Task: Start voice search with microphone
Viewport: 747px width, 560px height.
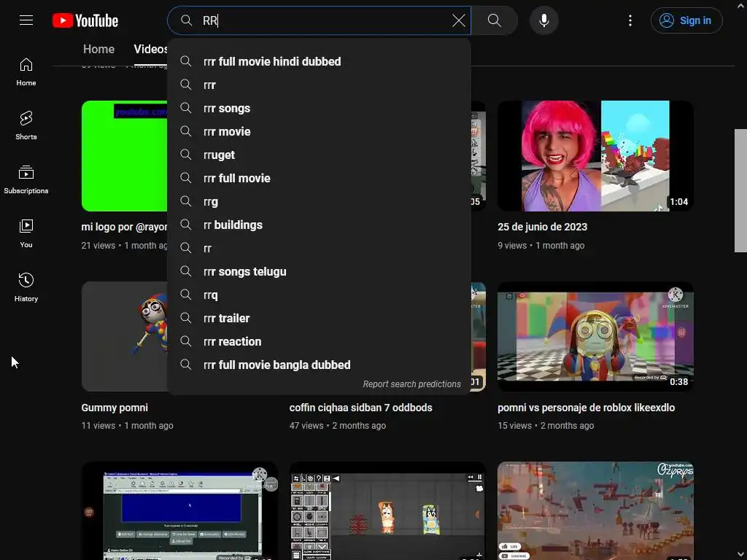Action: coord(543,20)
